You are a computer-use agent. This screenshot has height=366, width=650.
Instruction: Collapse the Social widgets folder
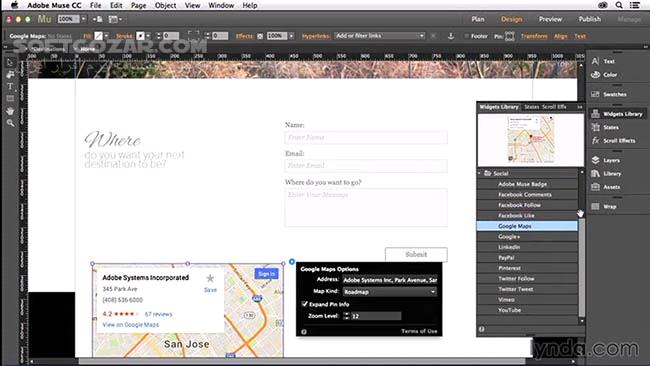click(x=480, y=173)
